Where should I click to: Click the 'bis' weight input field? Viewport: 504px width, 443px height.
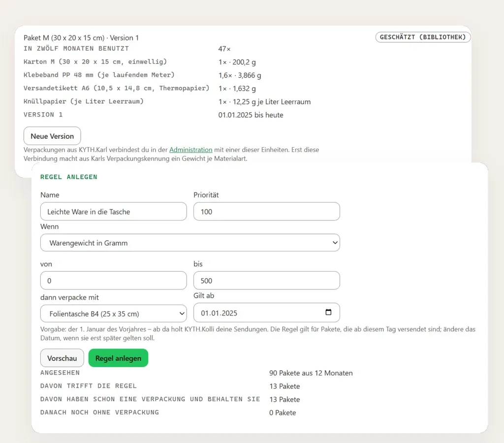(266, 281)
